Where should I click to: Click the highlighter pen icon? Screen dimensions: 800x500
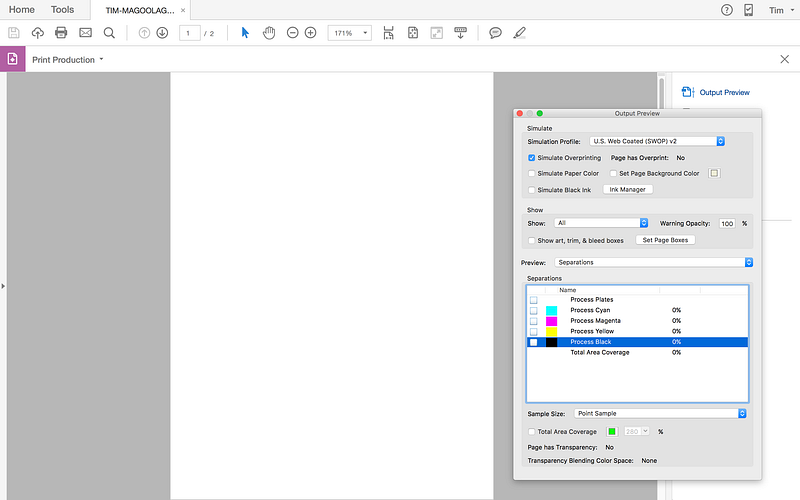tap(519, 33)
